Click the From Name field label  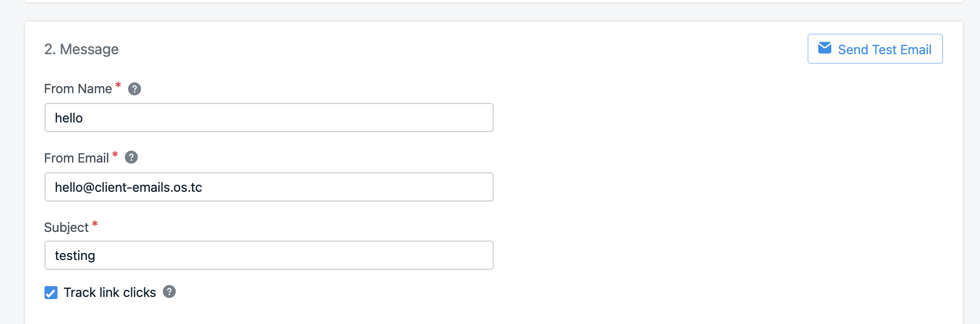(78, 89)
